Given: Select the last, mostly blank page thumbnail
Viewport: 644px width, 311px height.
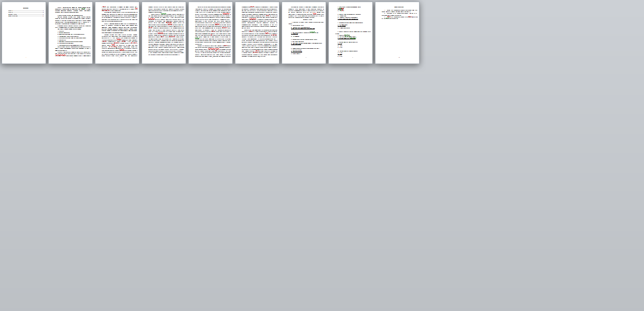Looking at the screenshot, I should coord(397,33).
